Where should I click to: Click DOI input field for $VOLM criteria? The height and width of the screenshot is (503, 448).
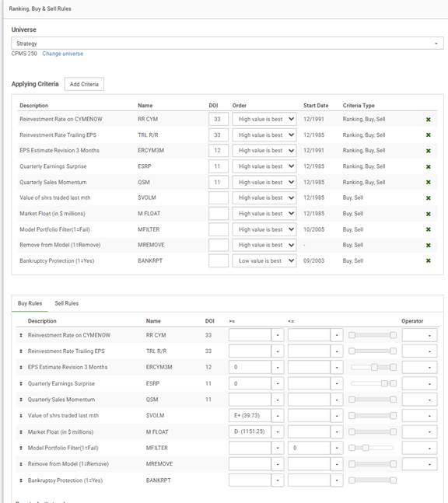click(219, 197)
